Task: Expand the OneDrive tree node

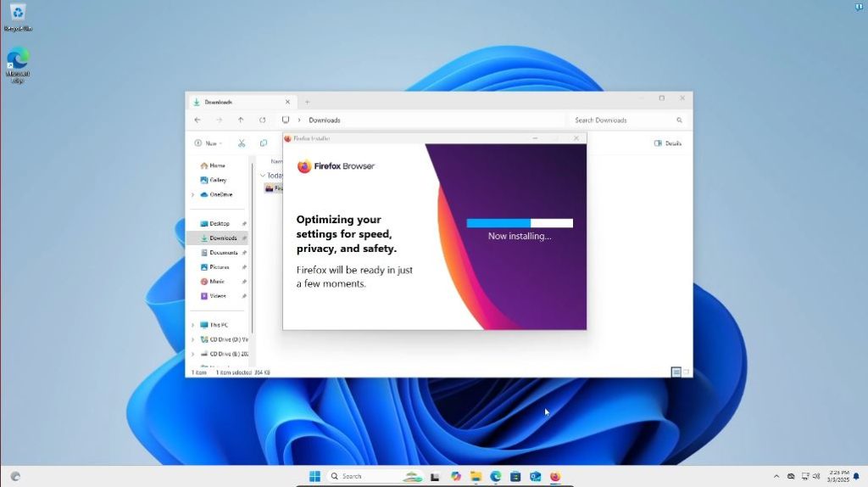Action: pos(192,194)
